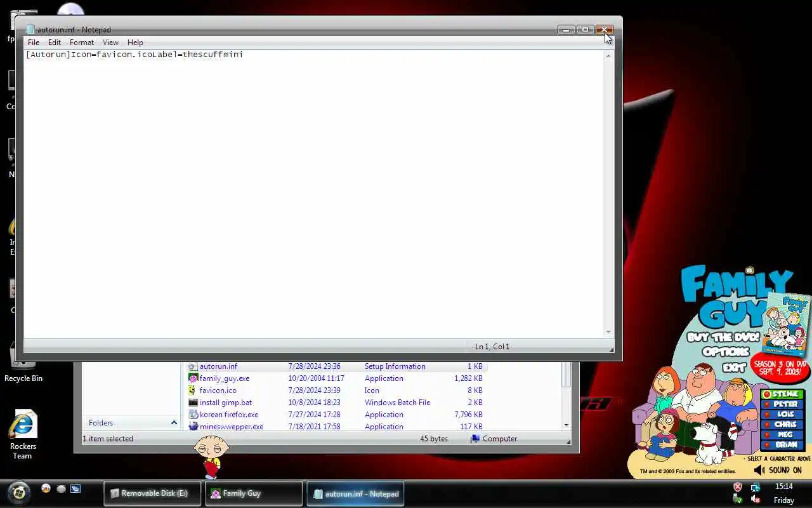Select mineswwepper.exe icon in Explorer
The image size is (812, 508).
coord(193,426)
